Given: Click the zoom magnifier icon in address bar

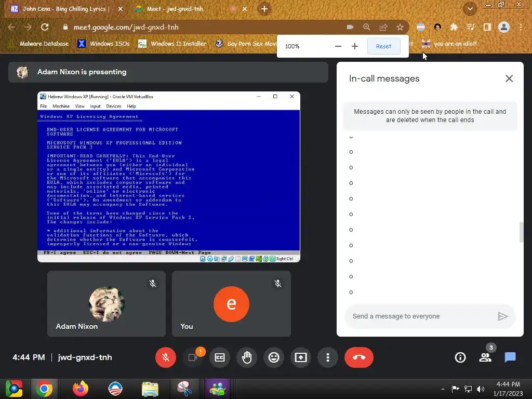Looking at the screenshot, I should pos(366,27).
